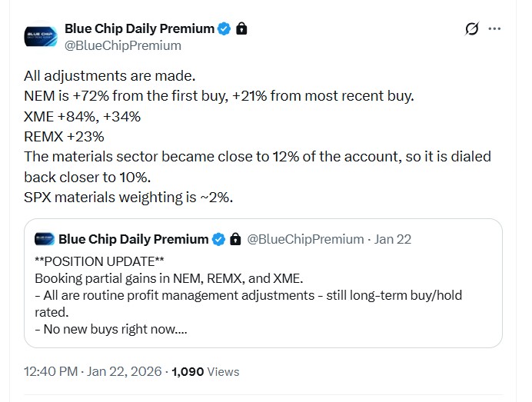Open the bold Blue Chip Daily Premium author name
The width and height of the screenshot is (532, 402).
pyautogui.click(x=139, y=28)
